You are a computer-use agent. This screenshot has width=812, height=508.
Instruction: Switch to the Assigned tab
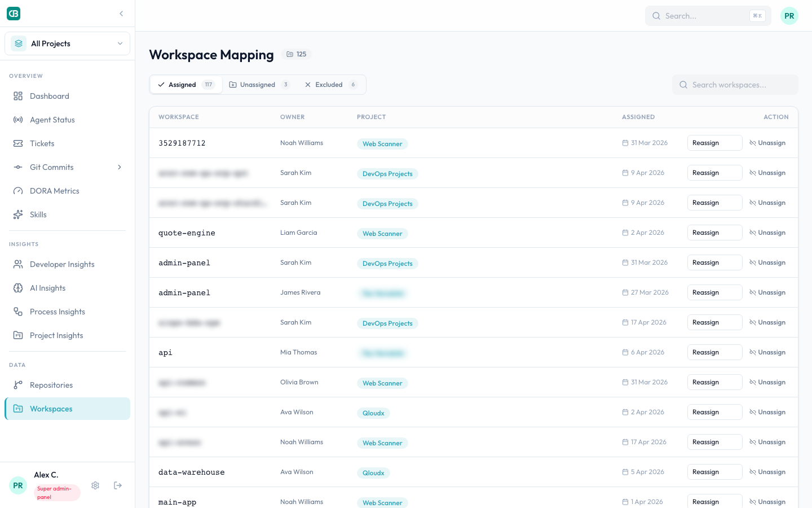coord(186,85)
